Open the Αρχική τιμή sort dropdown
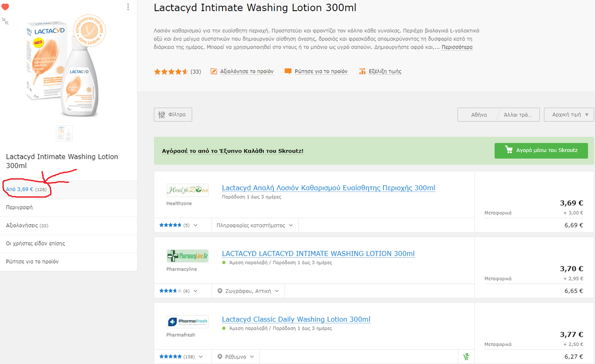Image resolution: width=595 pixels, height=364 pixels. tap(569, 115)
